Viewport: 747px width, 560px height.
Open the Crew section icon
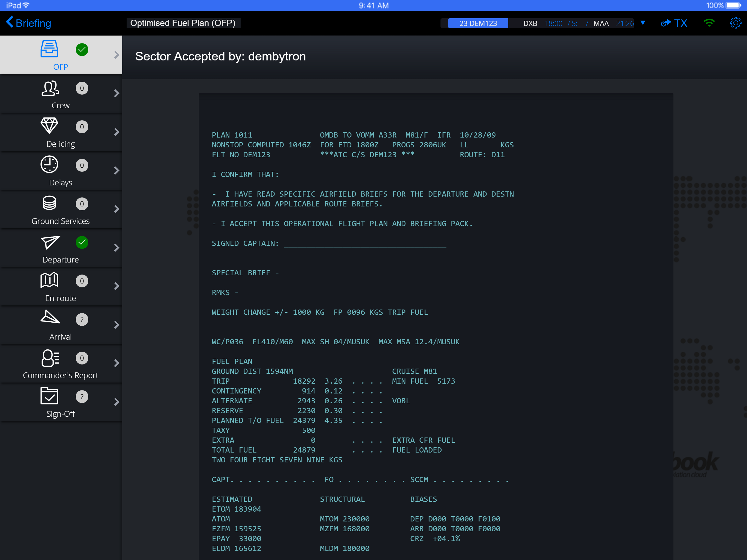(50, 89)
